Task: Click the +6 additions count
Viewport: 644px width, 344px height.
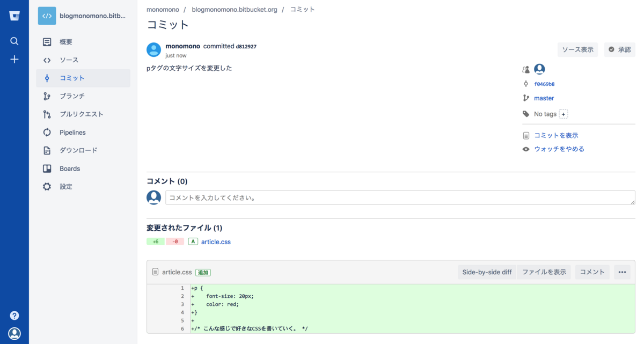Action: coord(156,241)
